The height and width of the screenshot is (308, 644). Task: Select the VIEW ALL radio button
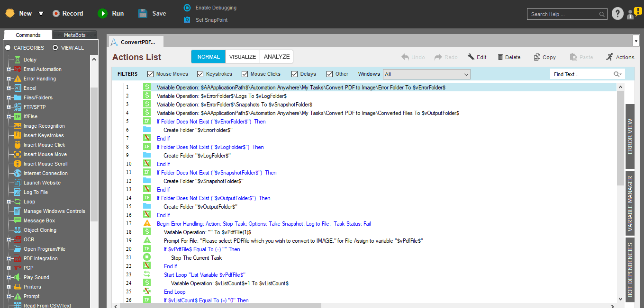(x=55, y=48)
